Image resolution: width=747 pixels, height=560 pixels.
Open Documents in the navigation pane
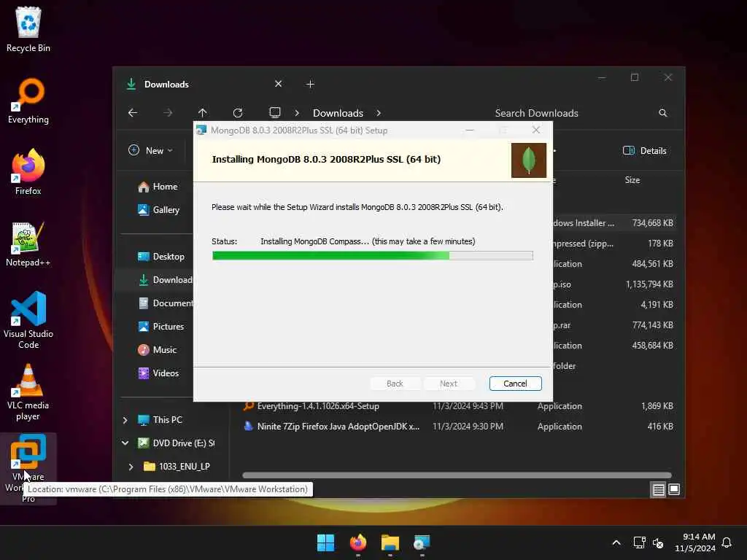[165, 303]
